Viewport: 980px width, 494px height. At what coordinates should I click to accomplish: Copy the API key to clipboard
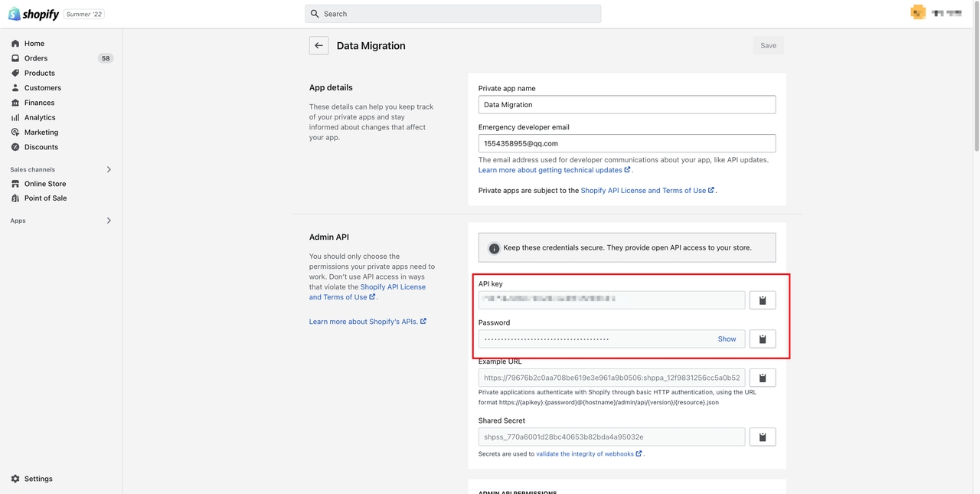click(763, 300)
